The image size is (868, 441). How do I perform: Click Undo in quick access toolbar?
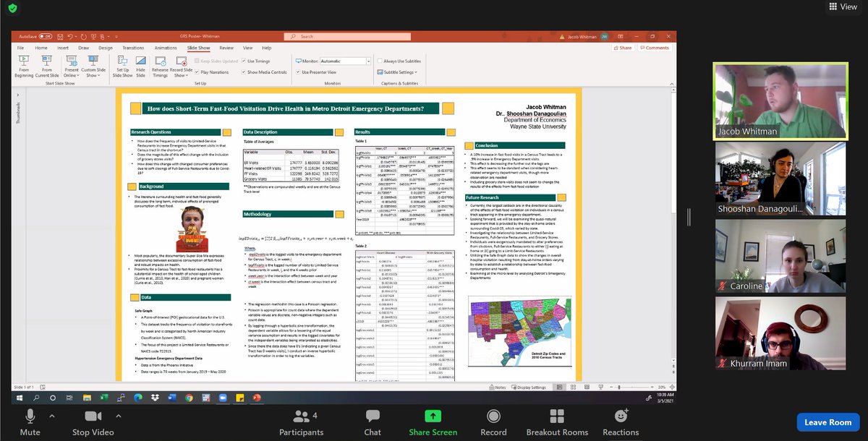[70, 36]
